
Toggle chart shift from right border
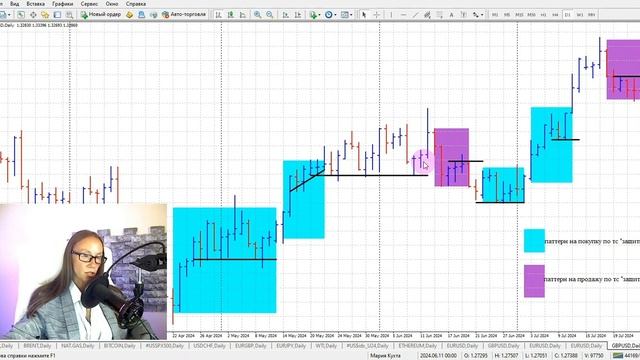[x=298, y=15]
